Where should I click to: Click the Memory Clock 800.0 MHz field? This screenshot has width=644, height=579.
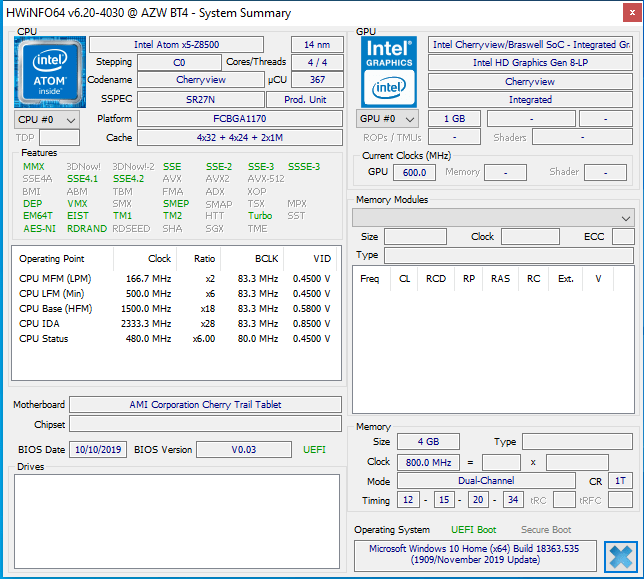pos(428,462)
